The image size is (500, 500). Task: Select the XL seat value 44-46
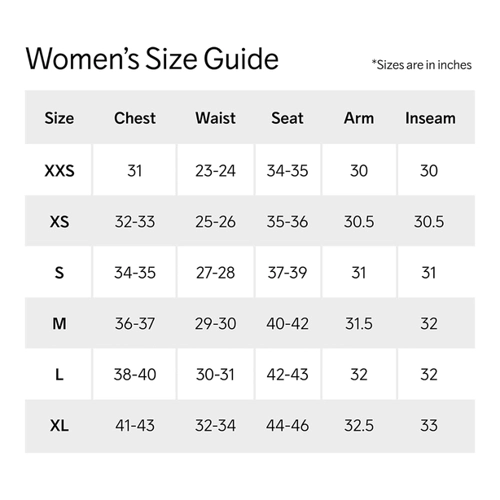287,426
